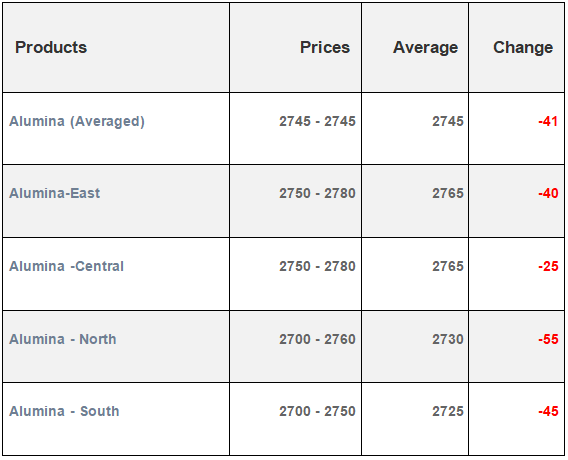This screenshot has height=460, width=568.
Task: Open the Alumina -Central product link
Action: point(66,267)
